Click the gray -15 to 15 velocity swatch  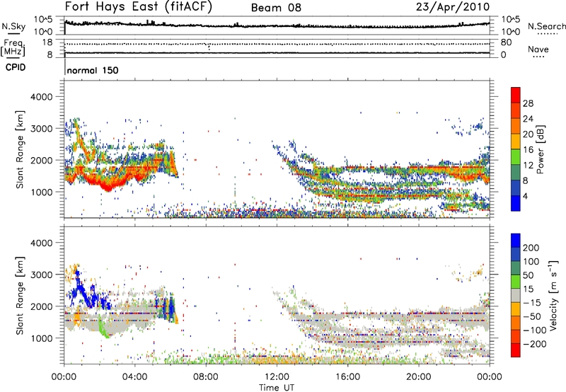(516, 295)
